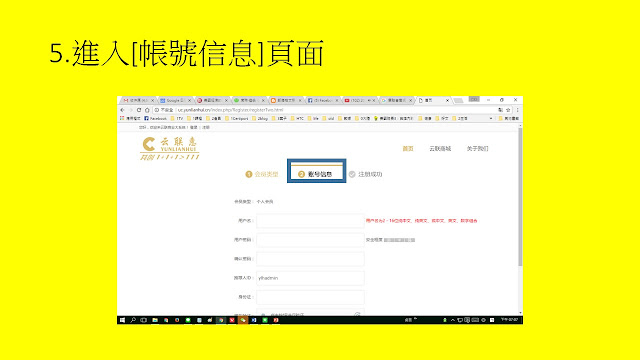Switch to the Google browser tab
This screenshot has width=640, height=360.
175,100
